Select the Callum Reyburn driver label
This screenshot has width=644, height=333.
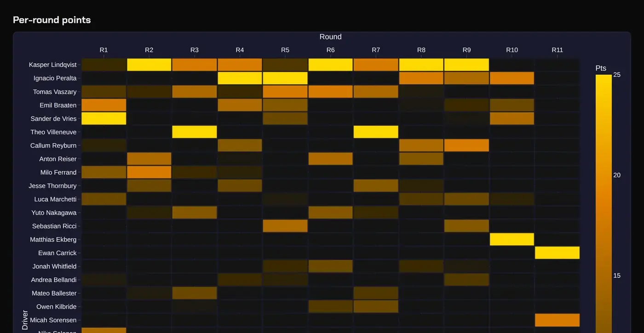pyautogui.click(x=53, y=145)
